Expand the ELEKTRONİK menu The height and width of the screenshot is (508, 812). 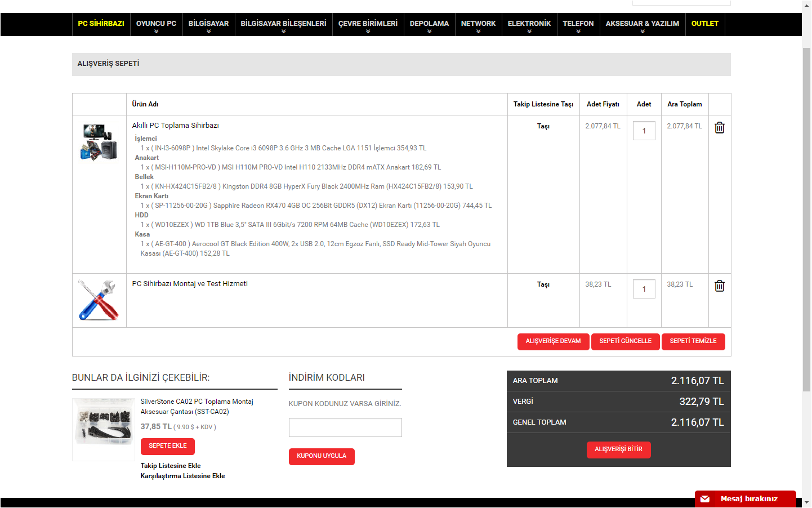pos(529,25)
